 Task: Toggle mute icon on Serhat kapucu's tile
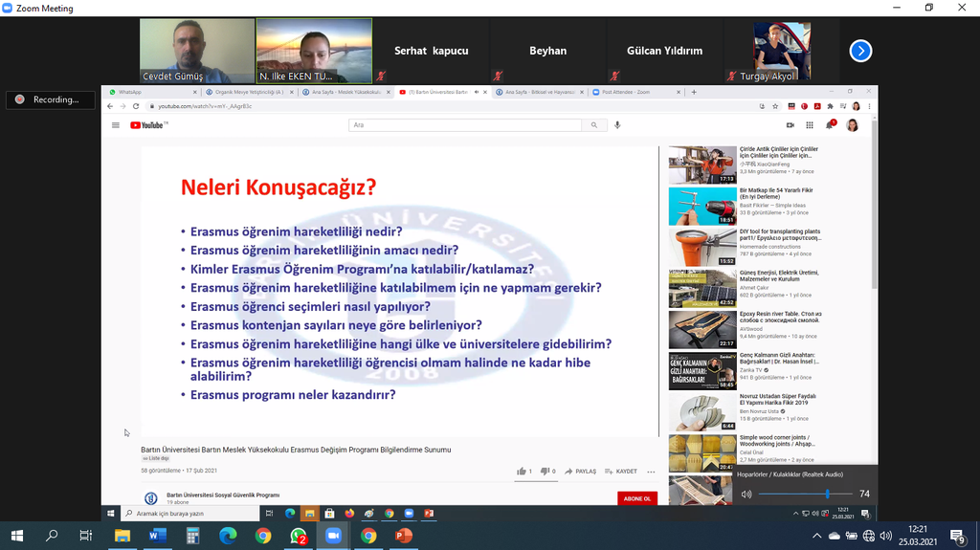point(381,77)
